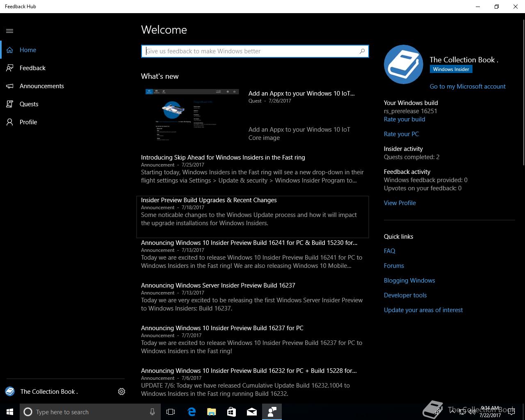Screen dimensions: 525x420
Task: Open Quests section label
Action: (x=29, y=104)
